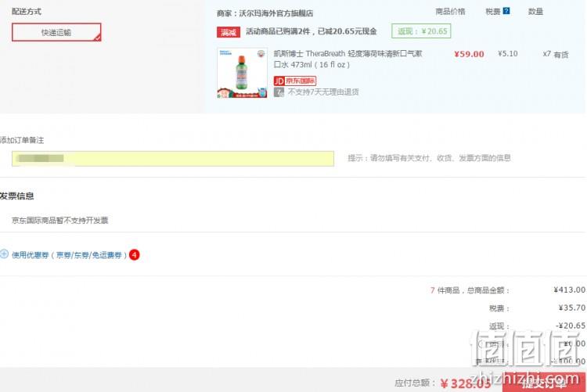Screen dimensions: 587x392
Task: Open the TheraBreath mouthwash product thumbnail
Action: tap(242, 73)
